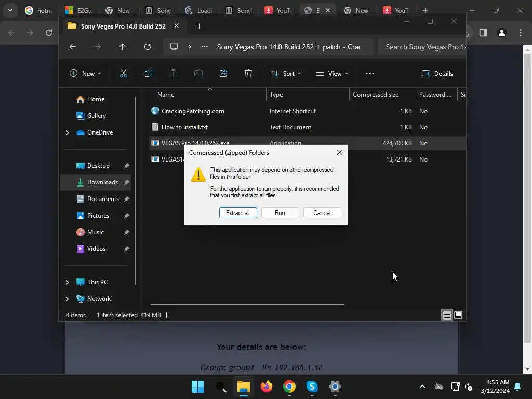Screen dimensions: 532x399
Task: Open Google Chrome from the taskbar
Action: 289,387
